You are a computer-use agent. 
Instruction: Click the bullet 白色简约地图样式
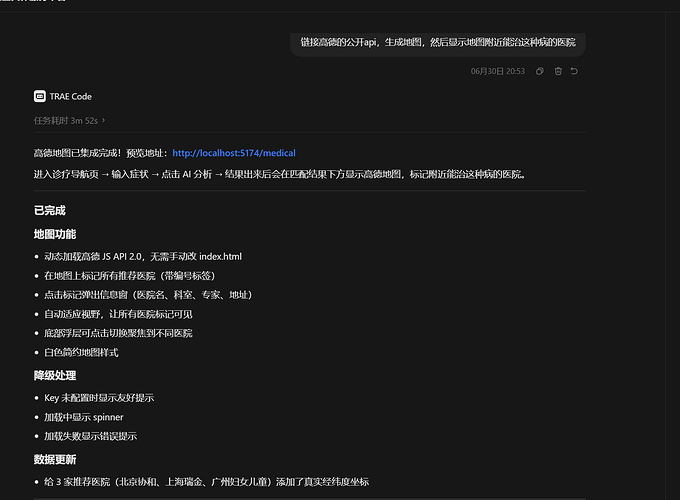pyautogui.click(x=82, y=353)
